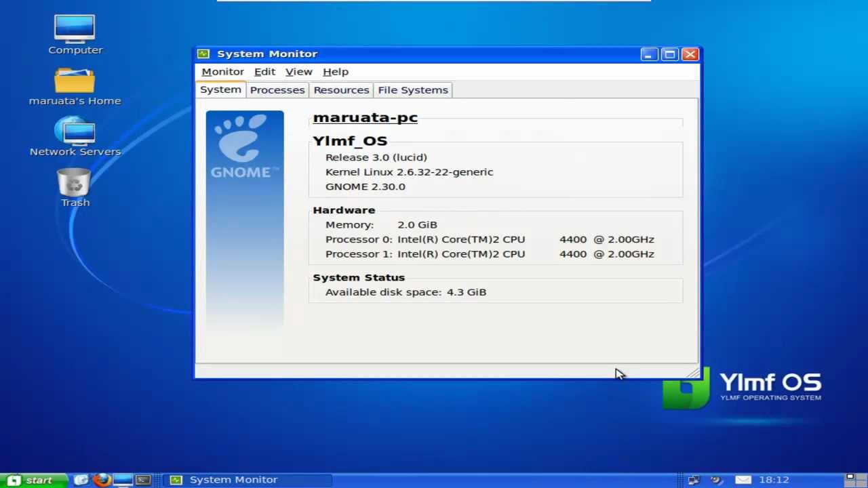Click the Hardware section heading
This screenshot has height=488, width=868.
click(x=344, y=210)
